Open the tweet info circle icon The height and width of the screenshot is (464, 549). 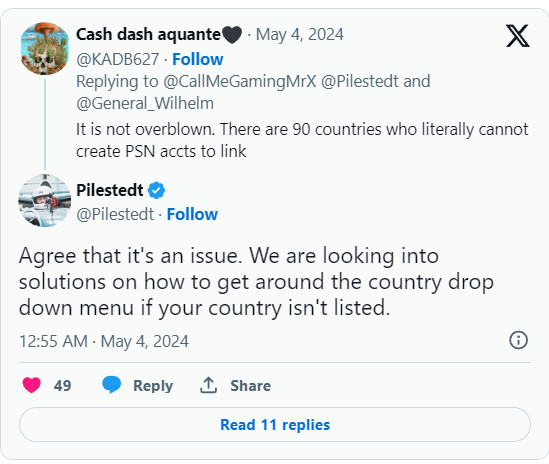click(x=518, y=340)
